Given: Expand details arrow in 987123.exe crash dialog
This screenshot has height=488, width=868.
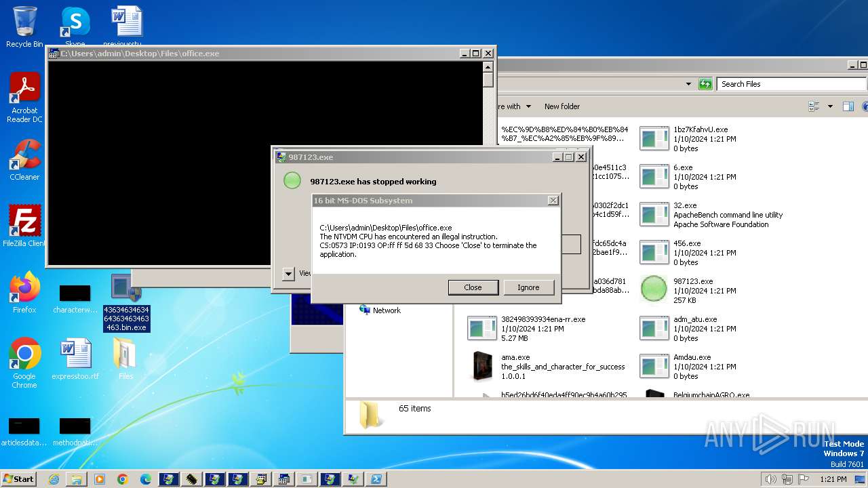Looking at the screenshot, I should pos(288,273).
